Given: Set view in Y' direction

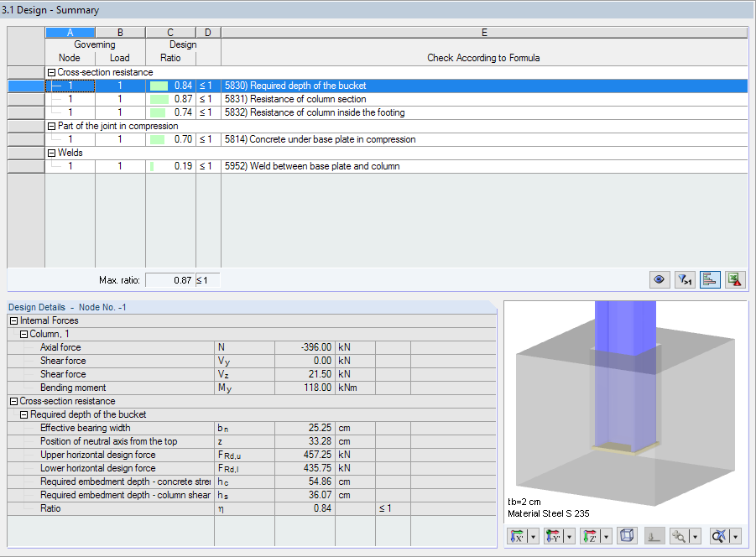Looking at the screenshot, I should (x=555, y=535).
